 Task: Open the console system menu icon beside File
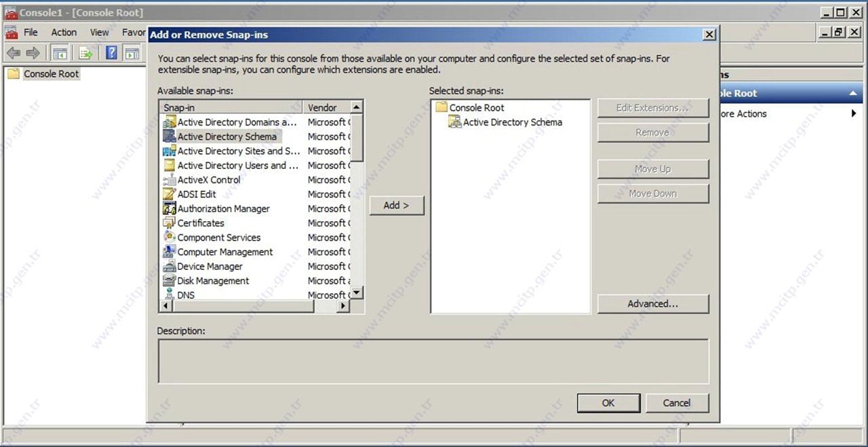coord(11,32)
